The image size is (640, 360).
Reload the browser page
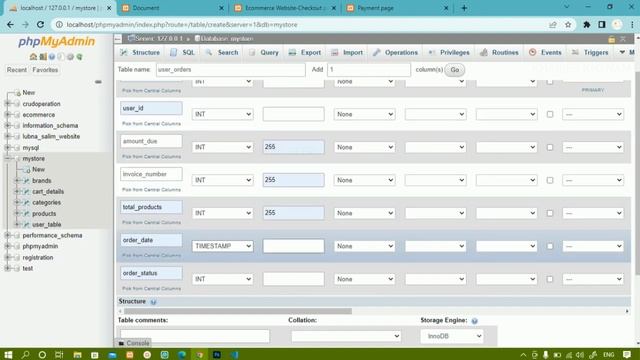click(x=40, y=24)
